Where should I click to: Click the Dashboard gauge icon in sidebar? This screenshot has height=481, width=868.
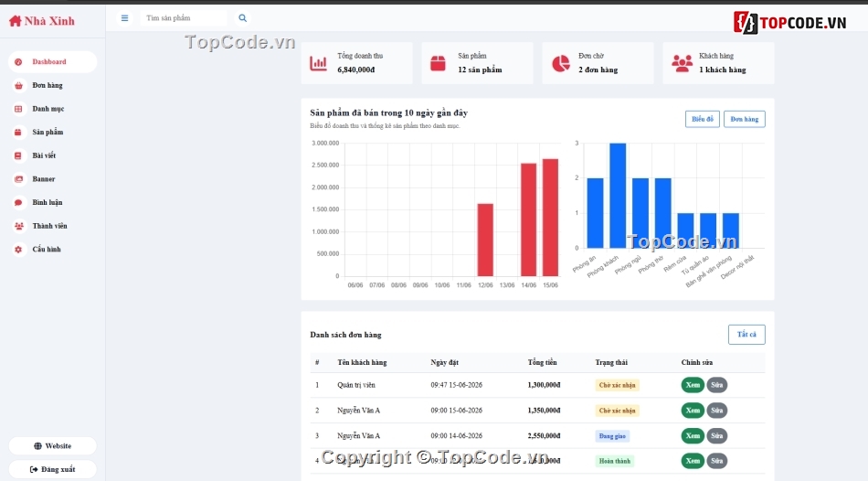coord(18,62)
